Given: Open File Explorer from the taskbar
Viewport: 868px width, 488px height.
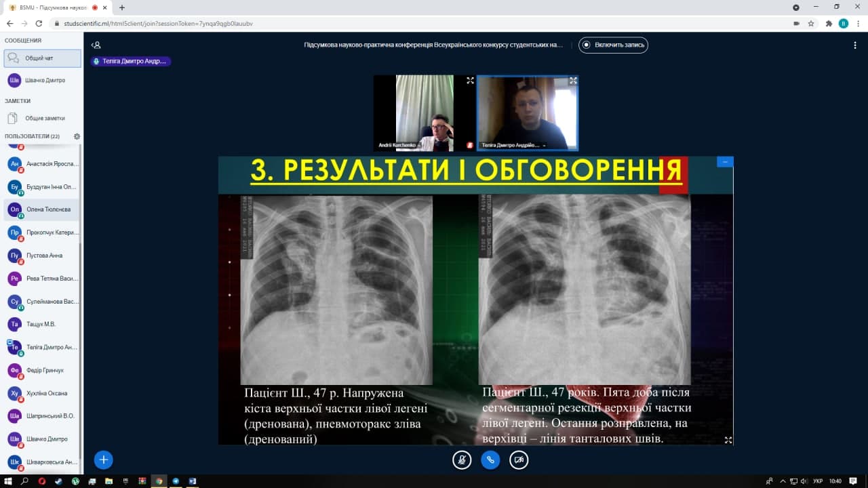Looking at the screenshot, I should pos(108,481).
